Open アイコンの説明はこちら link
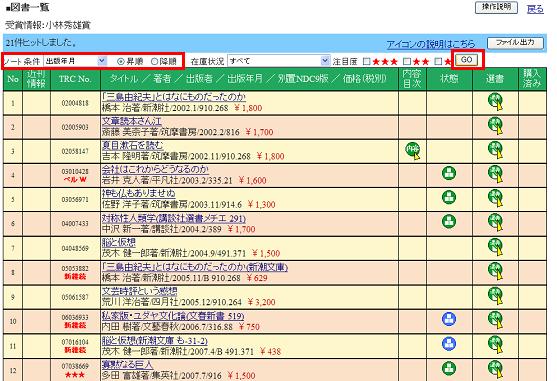Image resolution: width=557 pixels, height=381 pixels. [431, 44]
